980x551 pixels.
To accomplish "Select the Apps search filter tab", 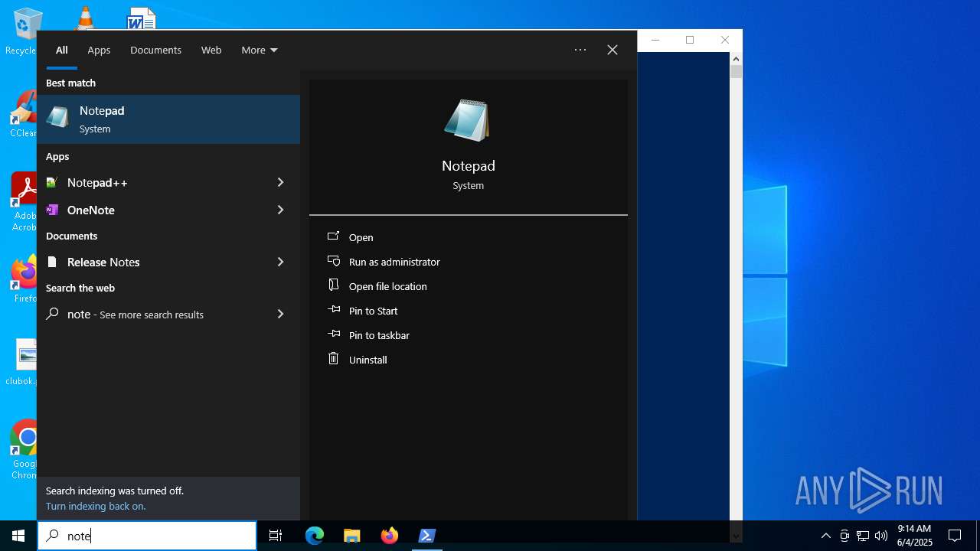I will tap(99, 50).
